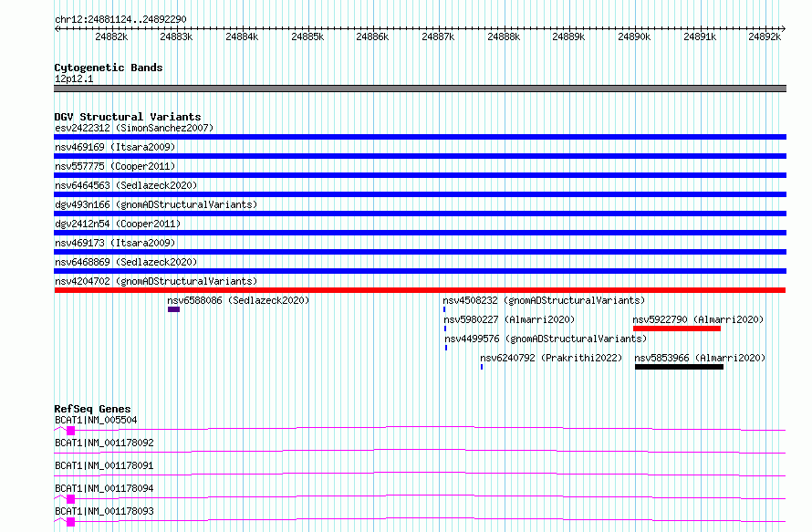Screen dimensions: 812x532
Task: Click the 24883k ruler tick label
Action: (176, 37)
